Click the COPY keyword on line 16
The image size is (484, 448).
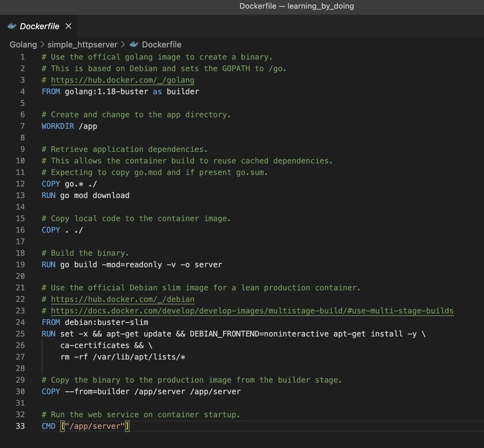(51, 230)
